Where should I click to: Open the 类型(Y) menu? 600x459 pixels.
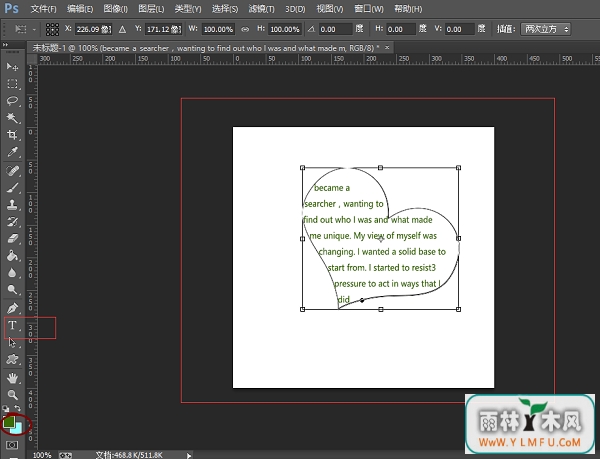coord(188,9)
